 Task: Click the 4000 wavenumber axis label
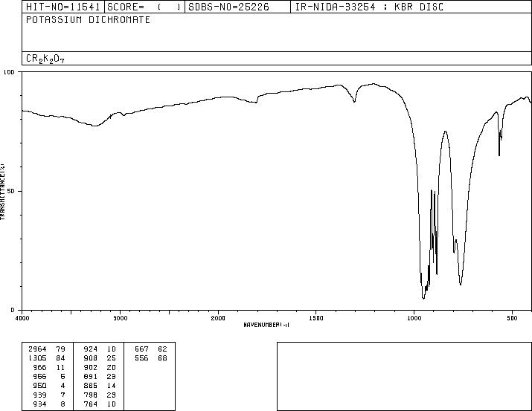(x=22, y=318)
